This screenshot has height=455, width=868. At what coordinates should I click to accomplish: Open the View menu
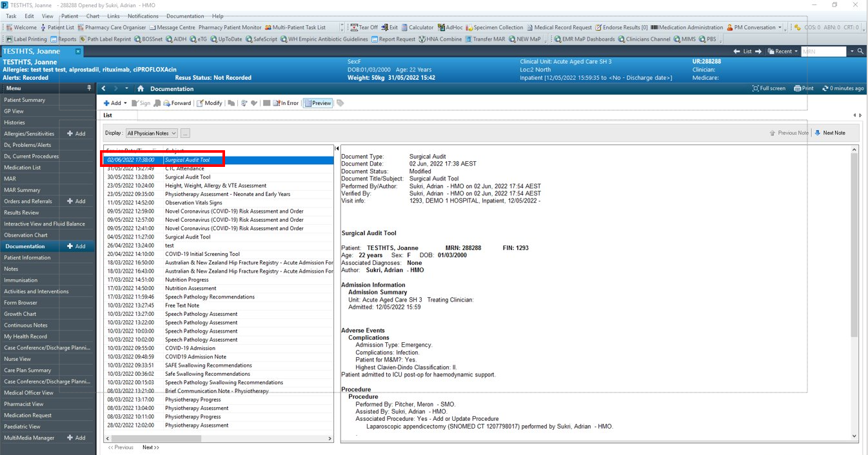coord(48,16)
